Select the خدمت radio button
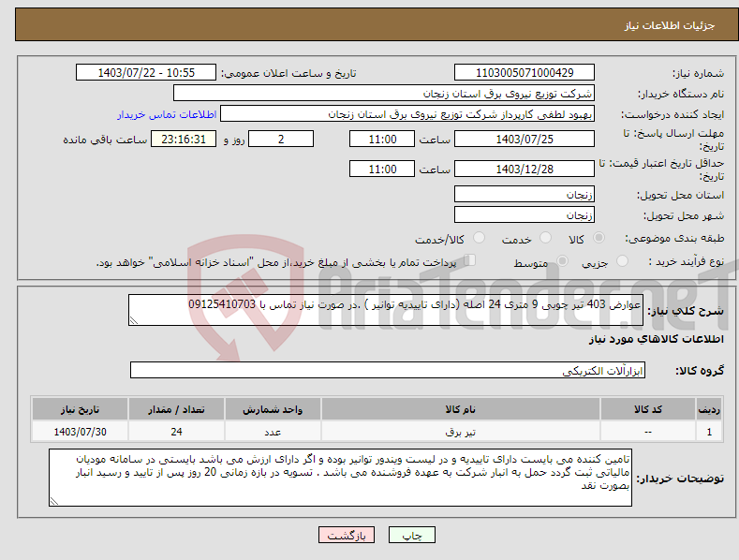This screenshot has width=739, height=560. tap(545, 238)
